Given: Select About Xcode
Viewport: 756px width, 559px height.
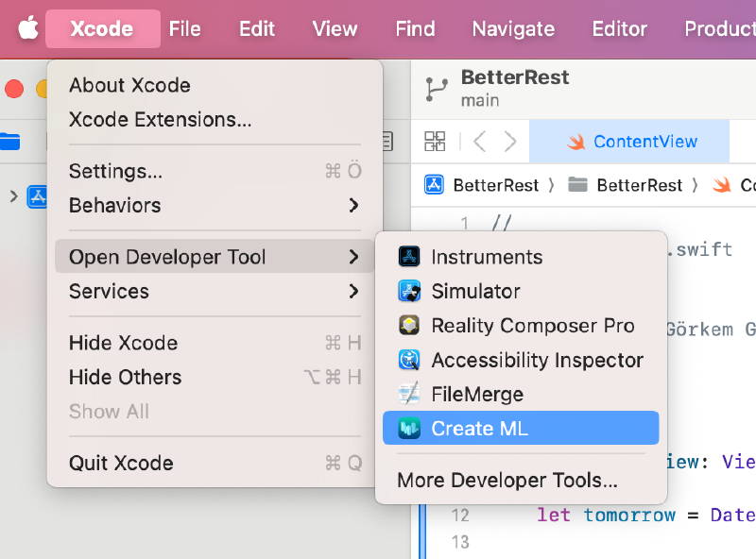Looking at the screenshot, I should pos(215,85).
